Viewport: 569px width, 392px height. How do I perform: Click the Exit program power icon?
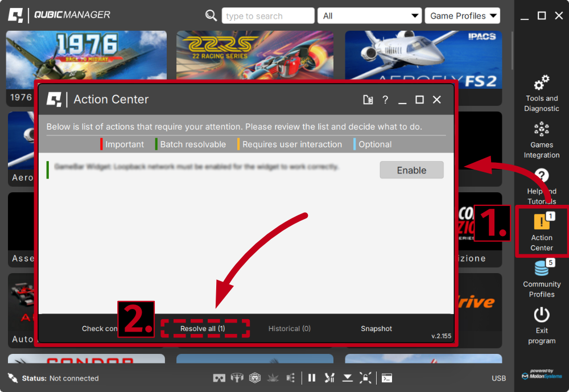pyautogui.click(x=541, y=319)
